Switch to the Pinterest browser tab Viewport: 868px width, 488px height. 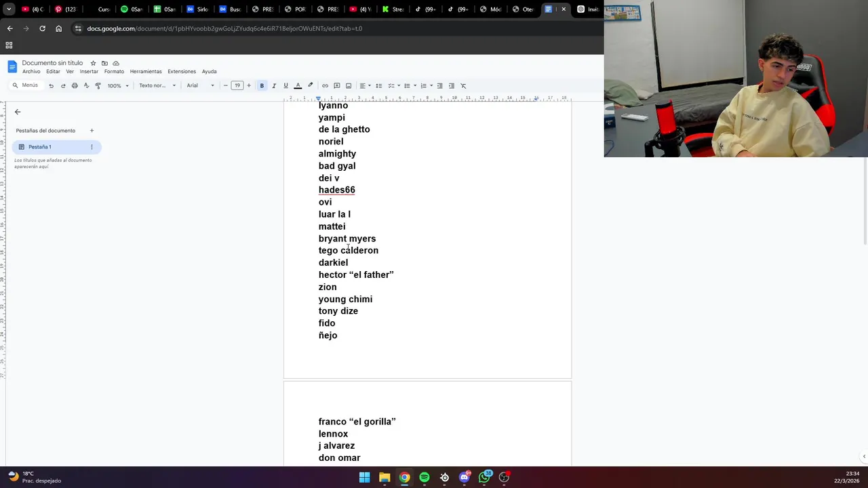pos(66,9)
